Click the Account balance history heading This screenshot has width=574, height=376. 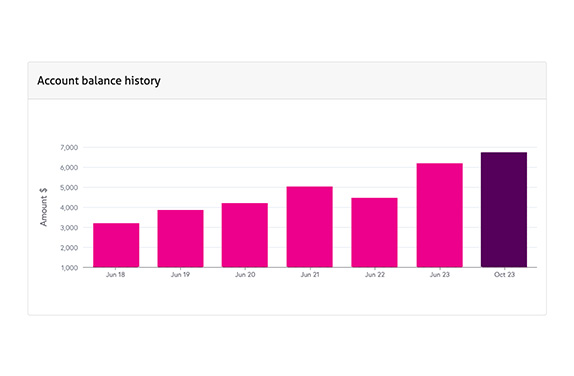99,81
